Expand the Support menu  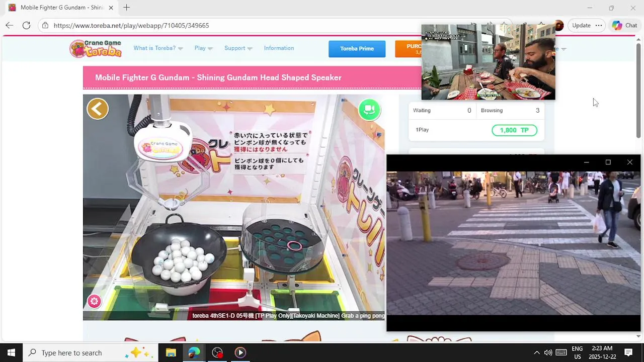tap(238, 48)
